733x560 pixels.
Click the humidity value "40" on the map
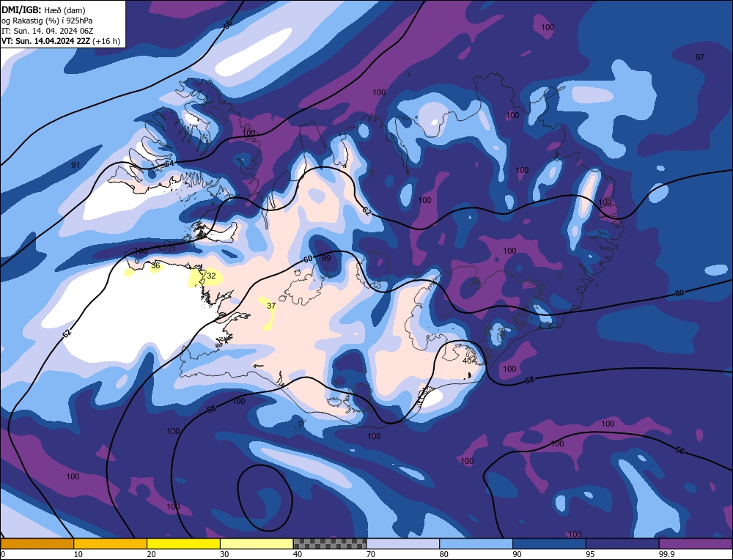pyautogui.click(x=467, y=361)
